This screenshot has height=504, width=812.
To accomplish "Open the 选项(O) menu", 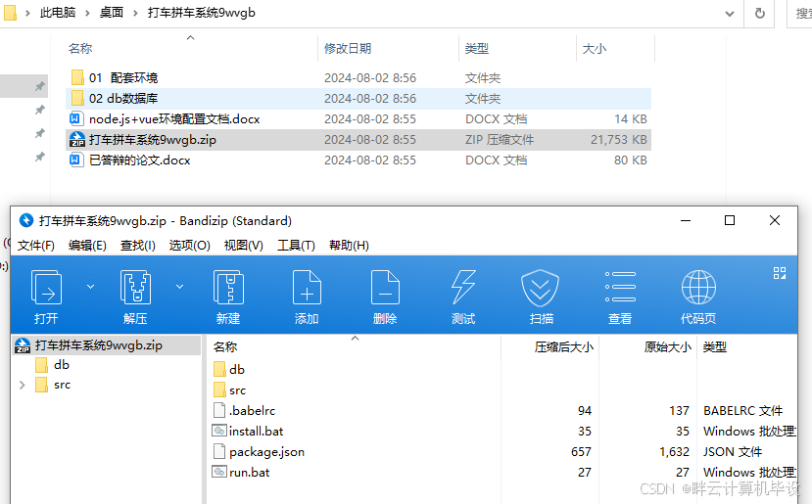I will pyautogui.click(x=190, y=246).
